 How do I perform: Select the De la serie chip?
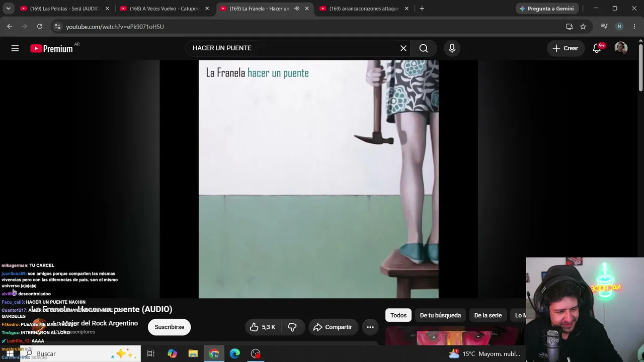point(488,315)
